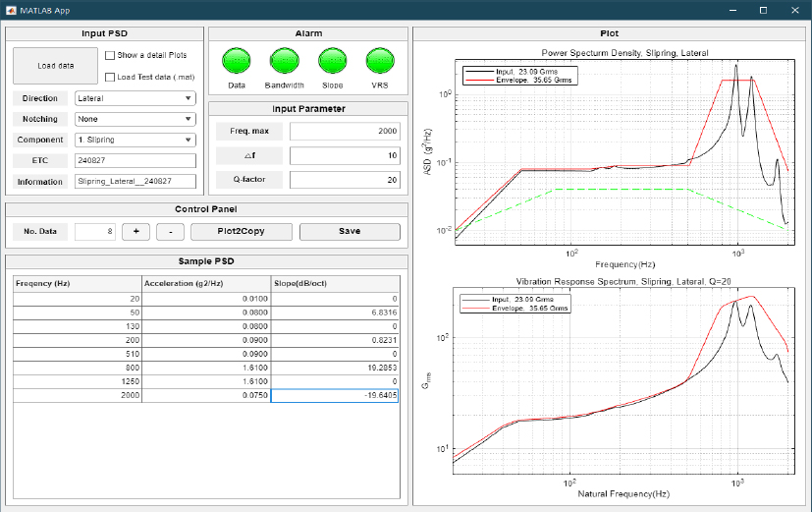Open the Notching dropdown showing None
Image resolution: width=812 pixels, height=512 pixels.
[135, 119]
